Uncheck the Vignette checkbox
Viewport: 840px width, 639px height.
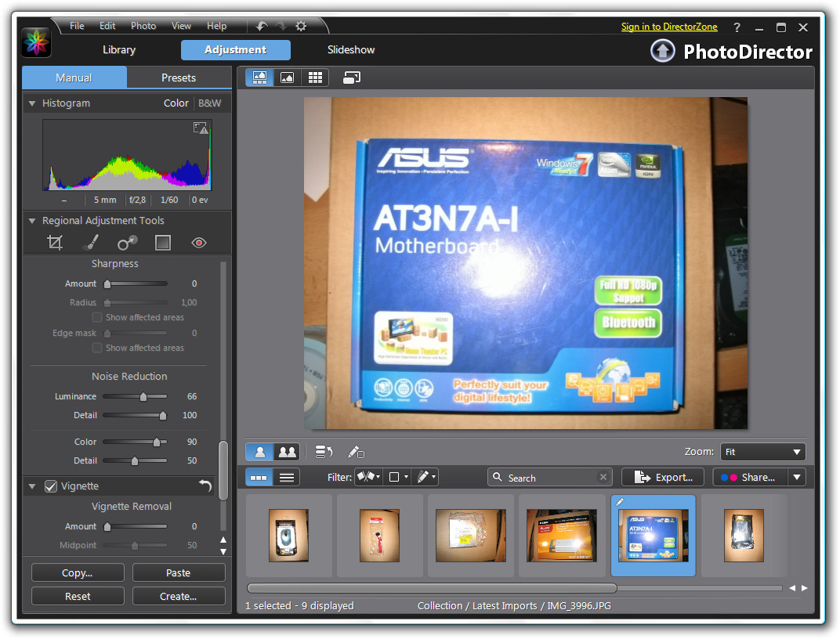pyautogui.click(x=51, y=486)
